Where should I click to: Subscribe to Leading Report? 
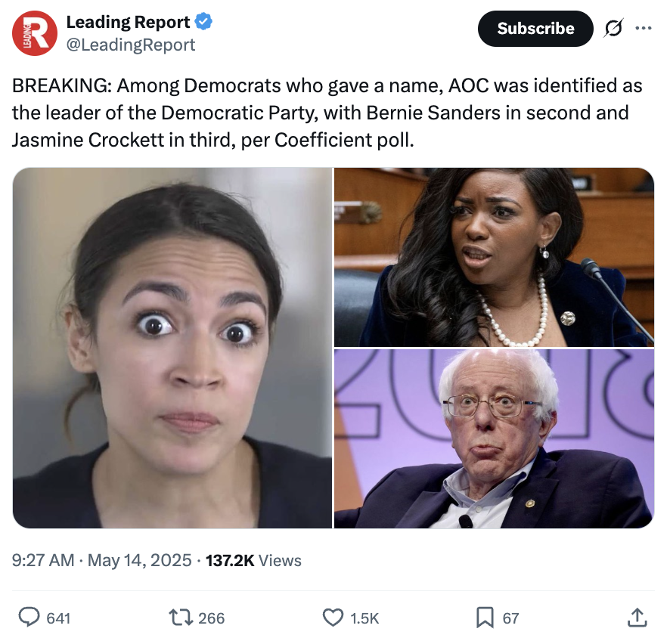tap(535, 29)
